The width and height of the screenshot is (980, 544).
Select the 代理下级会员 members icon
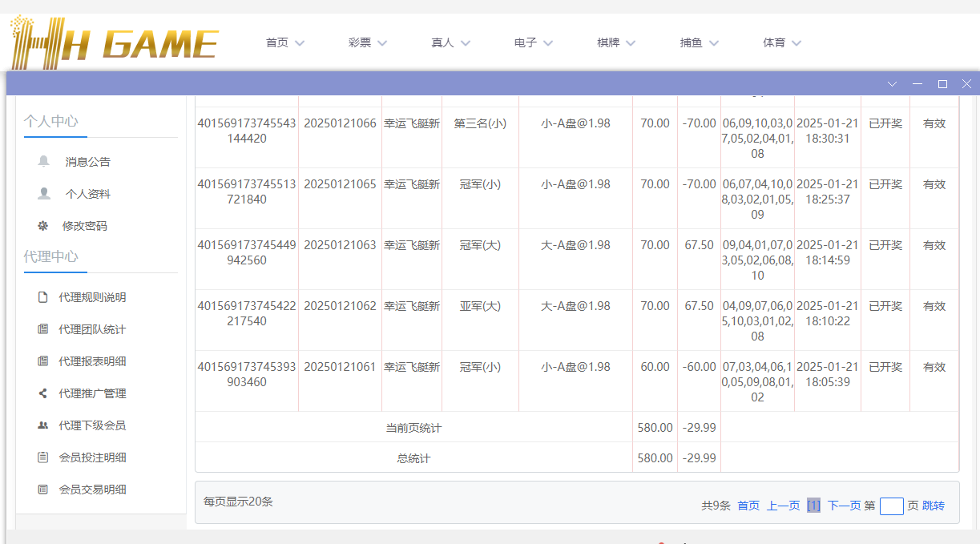(45, 425)
